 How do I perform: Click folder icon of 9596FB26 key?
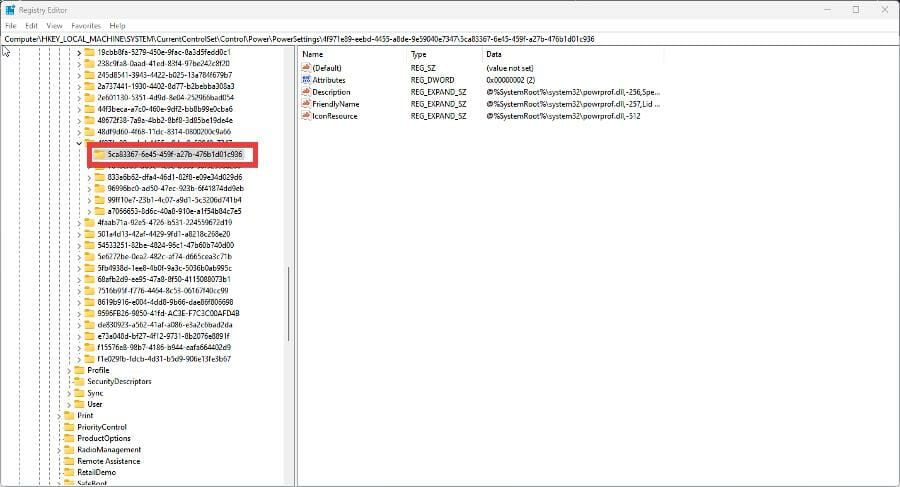(x=89, y=314)
